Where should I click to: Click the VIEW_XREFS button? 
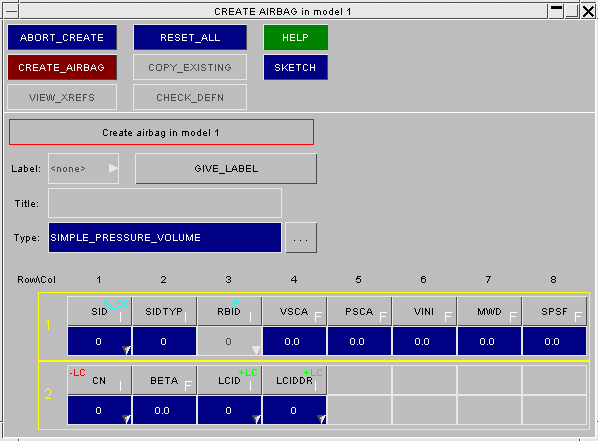click(62, 98)
